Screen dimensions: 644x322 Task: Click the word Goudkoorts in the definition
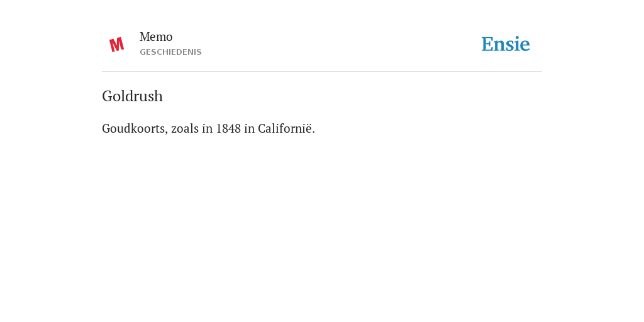[x=135, y=128]
